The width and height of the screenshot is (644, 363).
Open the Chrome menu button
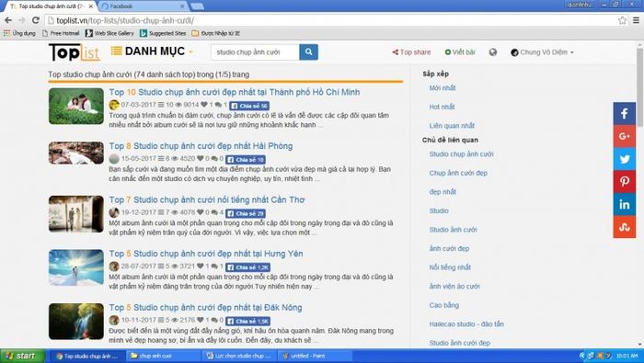coord(636,20)
